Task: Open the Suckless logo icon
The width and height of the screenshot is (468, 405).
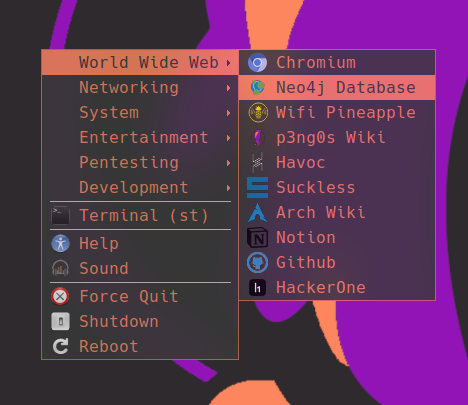Action: click(257, 188)
